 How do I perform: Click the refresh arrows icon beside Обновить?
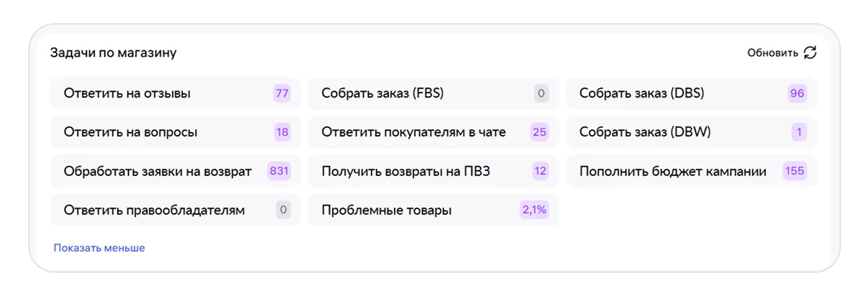pos(810,53)
